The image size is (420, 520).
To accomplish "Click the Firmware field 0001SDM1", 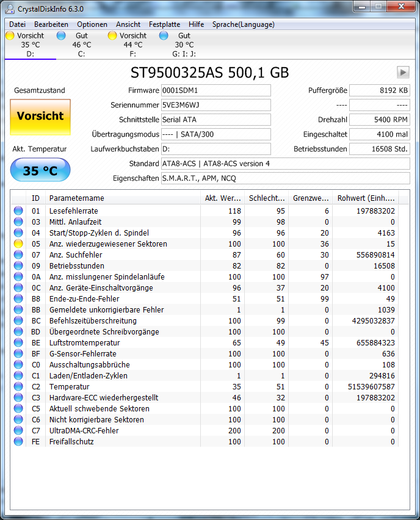I will click(x=216, y=90).
